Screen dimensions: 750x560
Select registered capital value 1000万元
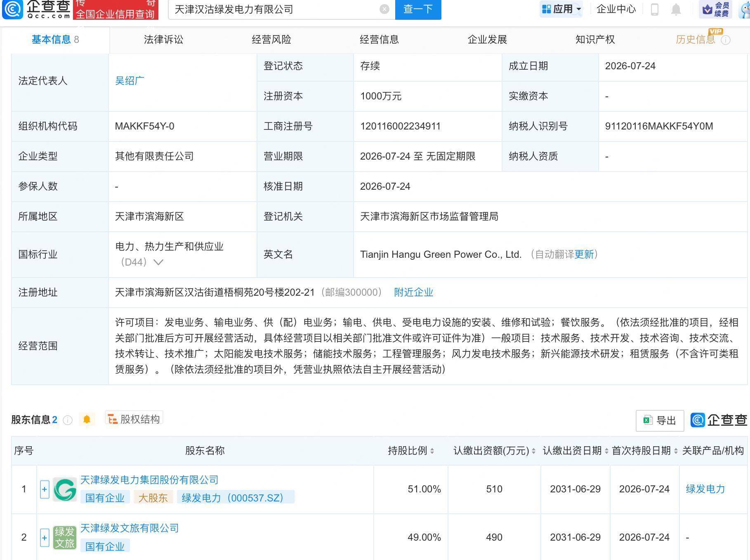click(381, 96)
